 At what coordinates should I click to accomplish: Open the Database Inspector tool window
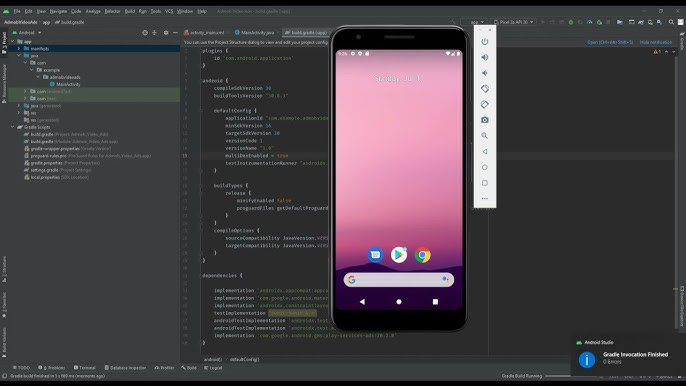125,368
